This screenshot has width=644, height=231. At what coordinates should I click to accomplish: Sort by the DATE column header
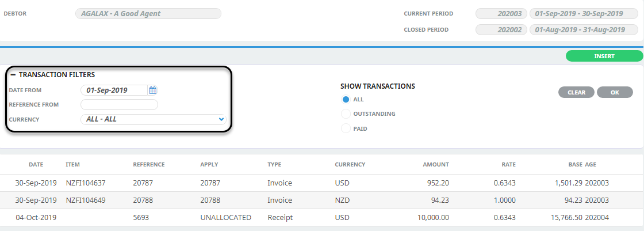pos(36,164)
